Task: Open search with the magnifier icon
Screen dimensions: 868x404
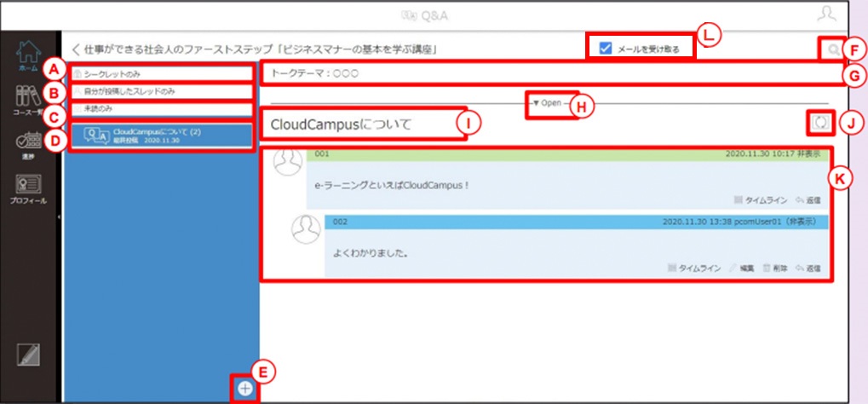Action: point(832,50)
